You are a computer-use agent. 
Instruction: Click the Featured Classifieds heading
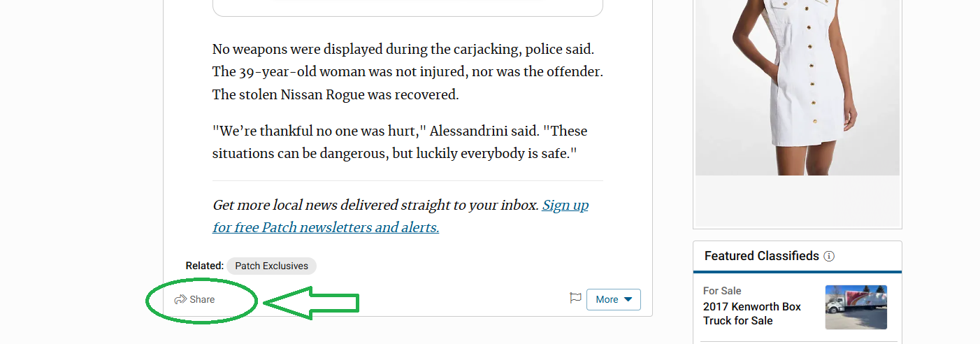click(761, 256)
